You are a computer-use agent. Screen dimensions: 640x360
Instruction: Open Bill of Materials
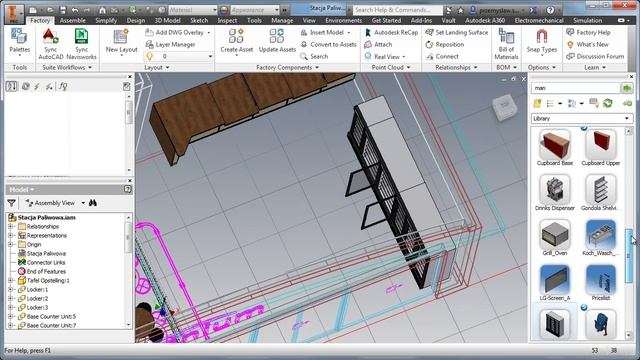click(x=506, y=44)
